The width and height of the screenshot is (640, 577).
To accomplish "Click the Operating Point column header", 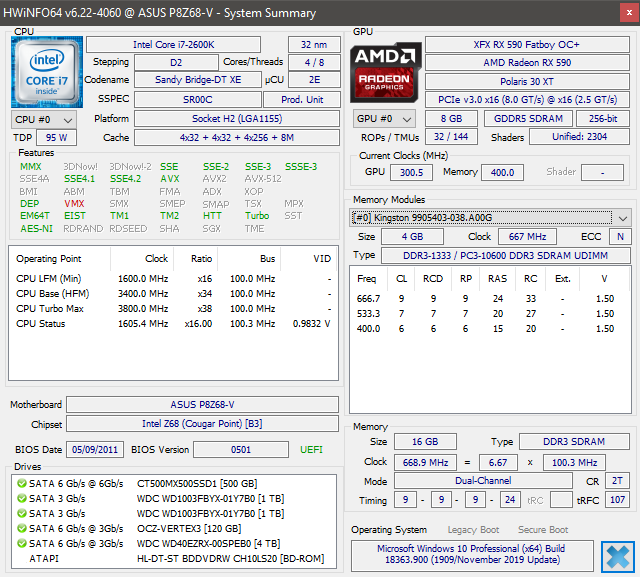I will coord(60,259).
